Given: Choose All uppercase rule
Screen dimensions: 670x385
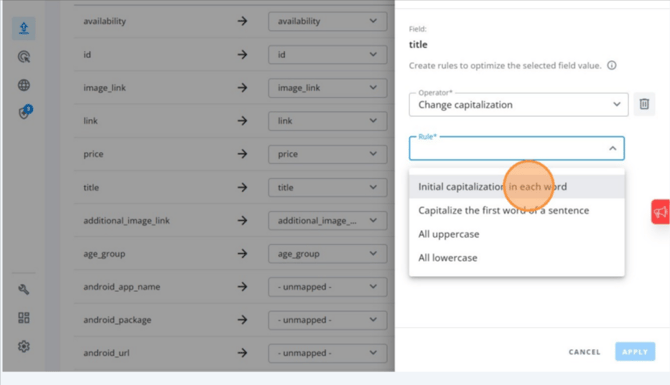Looking at the screenshot, I should point(517,234).
